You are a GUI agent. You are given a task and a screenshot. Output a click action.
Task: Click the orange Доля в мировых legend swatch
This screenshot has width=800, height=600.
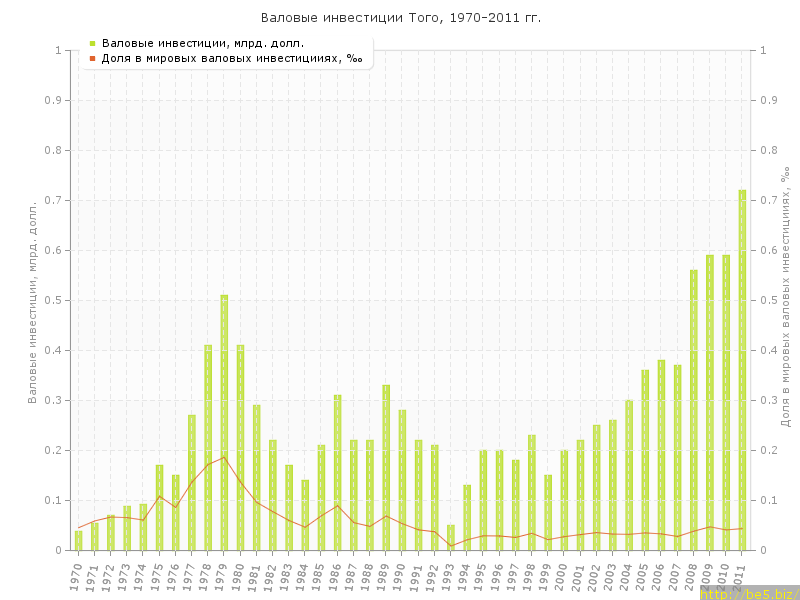point(92,58)
